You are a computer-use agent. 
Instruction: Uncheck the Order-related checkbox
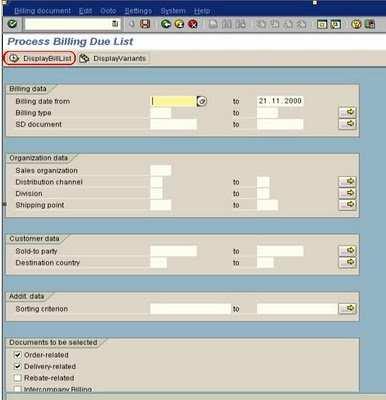click(x=18, y=355)
